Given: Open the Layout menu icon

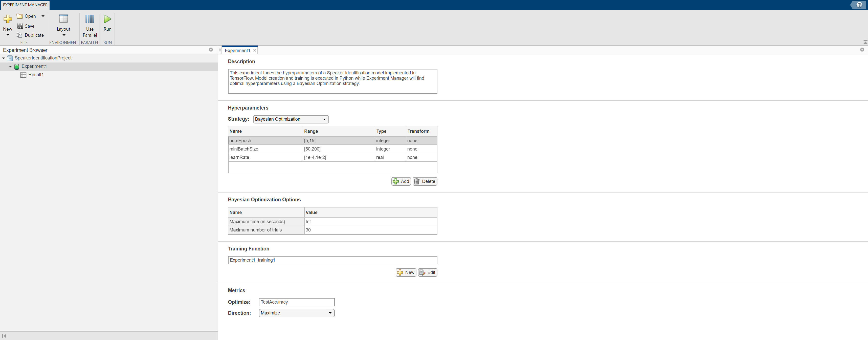Looking at the screenshot, I should (63, 19).
